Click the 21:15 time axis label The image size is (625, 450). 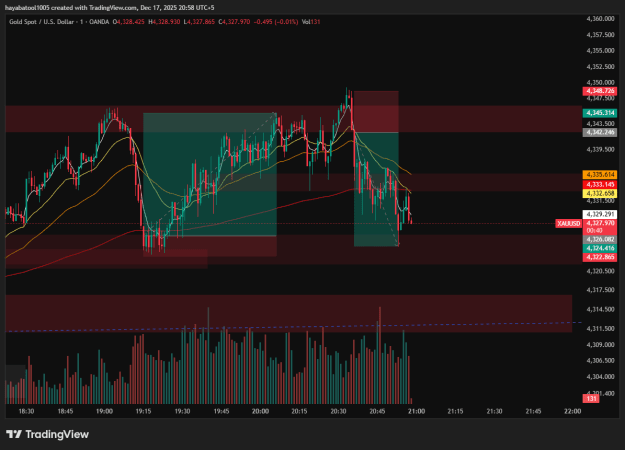pyautogui.click(x=455, y=411)
